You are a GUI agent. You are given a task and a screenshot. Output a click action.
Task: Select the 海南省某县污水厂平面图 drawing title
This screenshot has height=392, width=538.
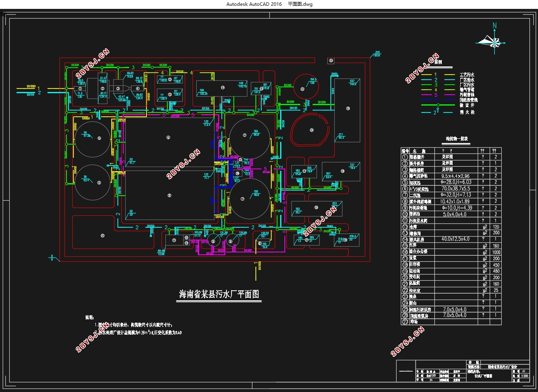[x=219, y=294]
